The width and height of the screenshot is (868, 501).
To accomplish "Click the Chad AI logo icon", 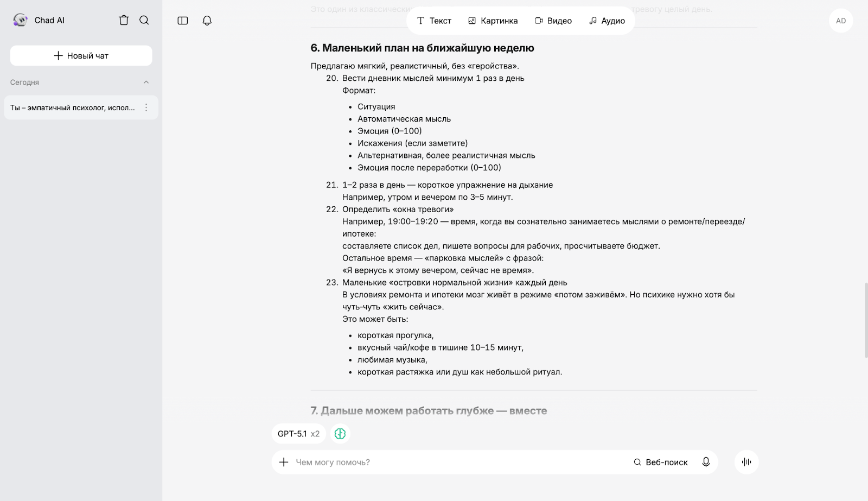I will point(21,20).
